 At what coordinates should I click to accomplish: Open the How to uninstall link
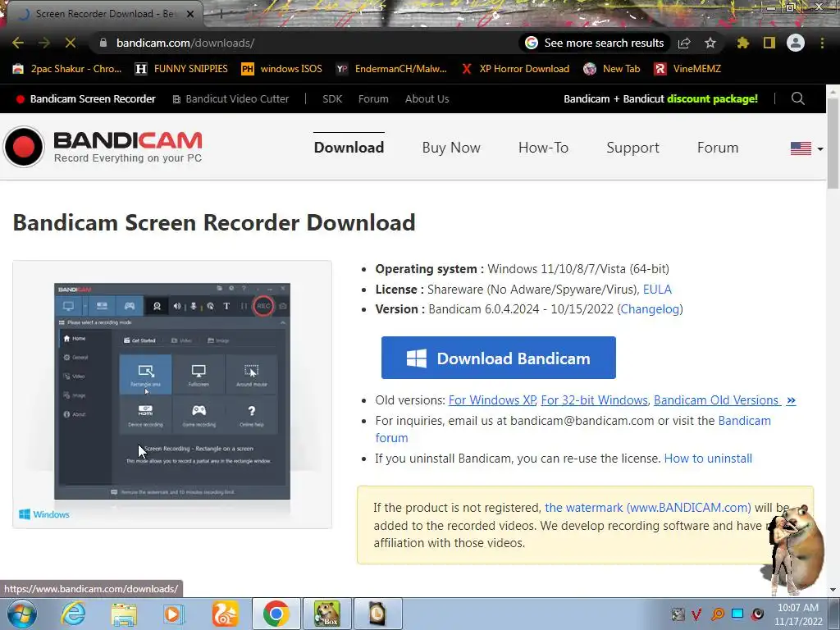click(708, 459)
